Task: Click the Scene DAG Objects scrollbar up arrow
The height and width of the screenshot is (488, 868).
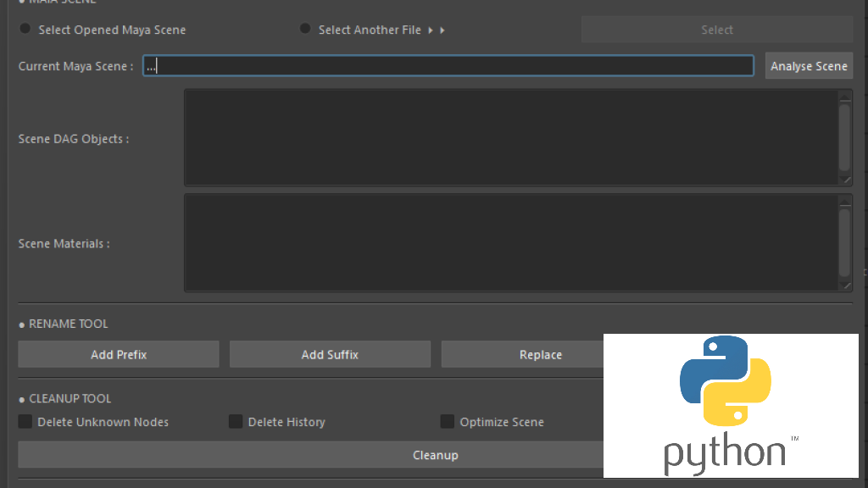Action: [845, 97]
